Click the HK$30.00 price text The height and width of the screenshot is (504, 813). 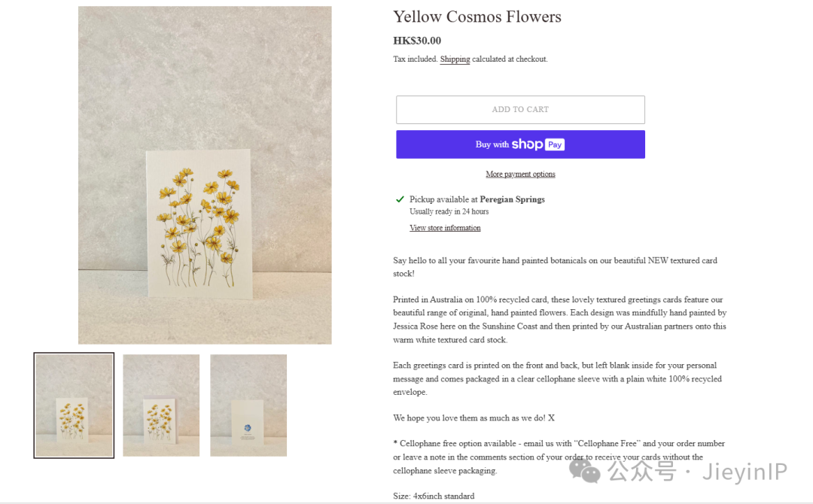click(x=417, y=41)
